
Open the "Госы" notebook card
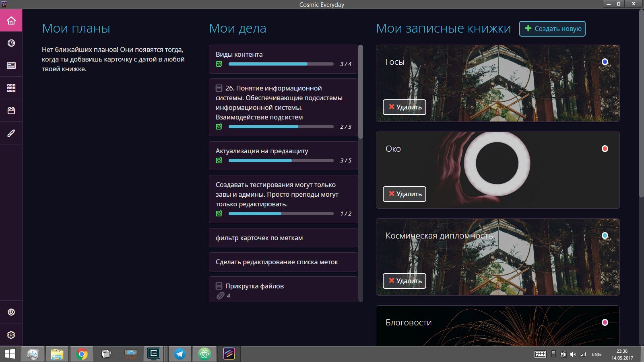click(x=497, y=83)
